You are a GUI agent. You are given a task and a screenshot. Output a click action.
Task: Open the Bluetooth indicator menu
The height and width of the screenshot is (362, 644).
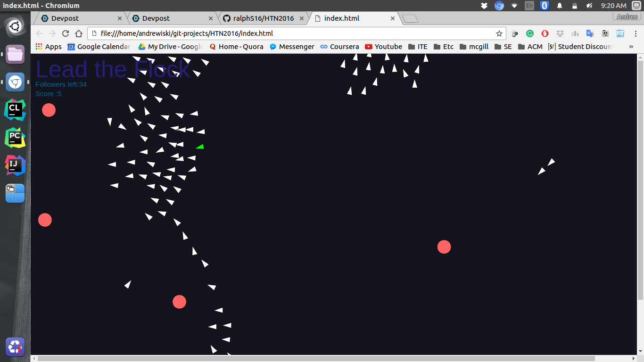[545, 6]
